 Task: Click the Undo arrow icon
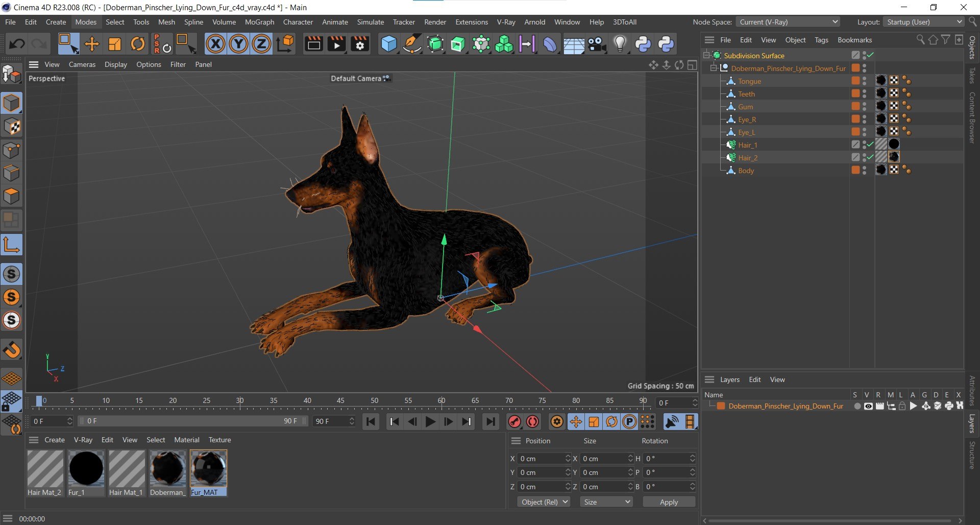(x=16, y=44)
